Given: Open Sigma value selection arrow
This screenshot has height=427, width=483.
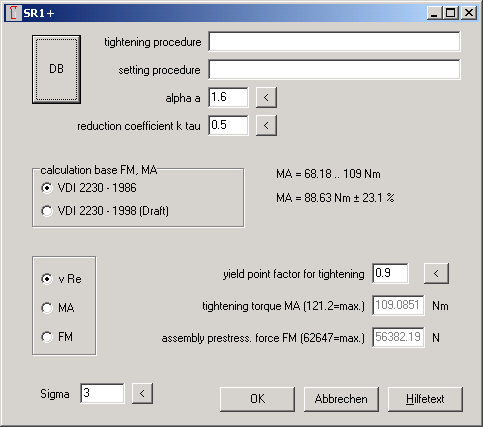Looking at the screenshot, I should pos(142,394).
